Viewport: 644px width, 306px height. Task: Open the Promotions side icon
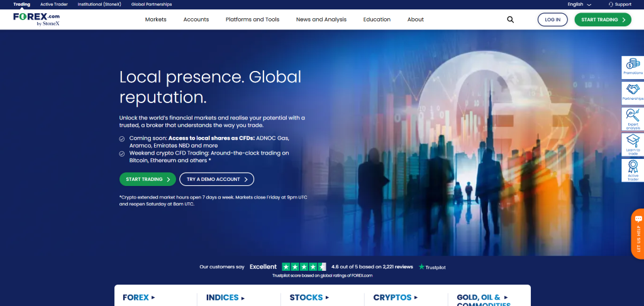[x=633, y=67]
